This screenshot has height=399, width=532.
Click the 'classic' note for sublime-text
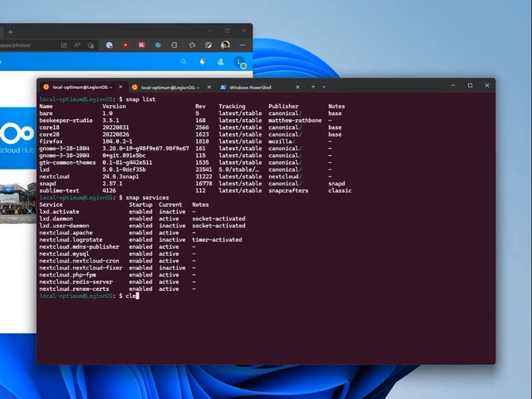point(340,191)
